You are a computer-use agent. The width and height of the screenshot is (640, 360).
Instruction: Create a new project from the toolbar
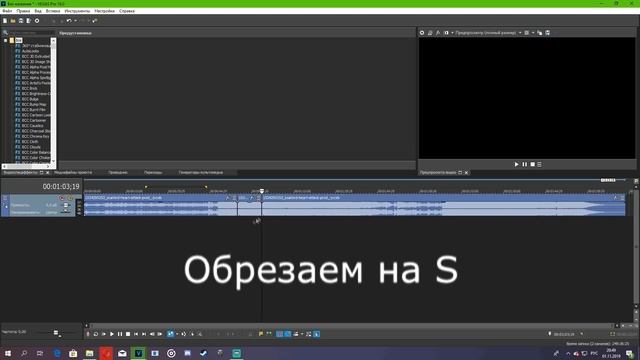click(x=5, y=21)
